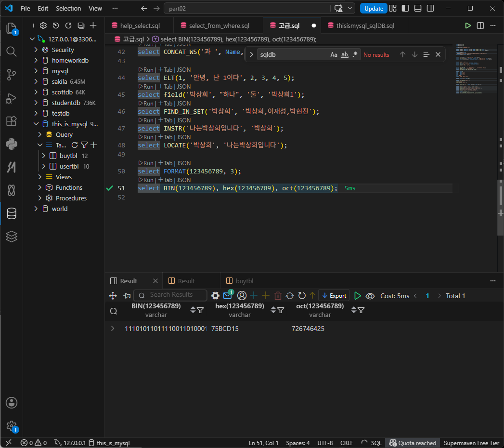Image resolution: width=504 pixels, height=448 pixels.
Task: Export the query results
Action: point(334,296)
